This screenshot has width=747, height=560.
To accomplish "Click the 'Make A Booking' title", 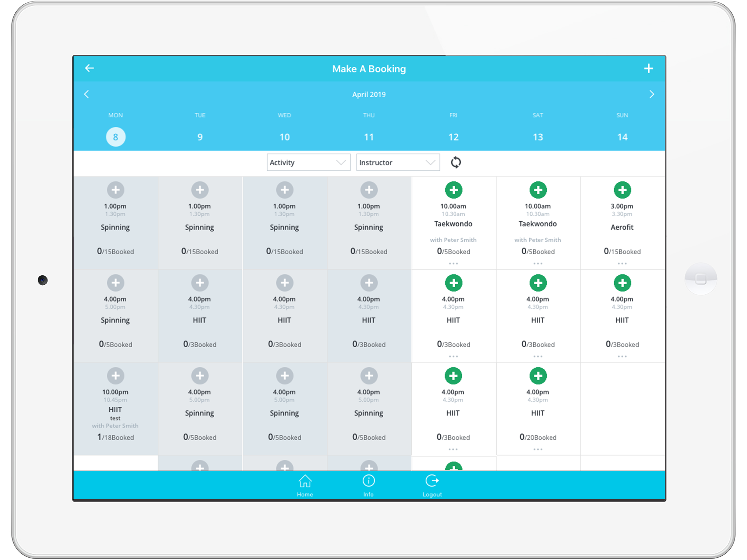I will coord(369,69).
